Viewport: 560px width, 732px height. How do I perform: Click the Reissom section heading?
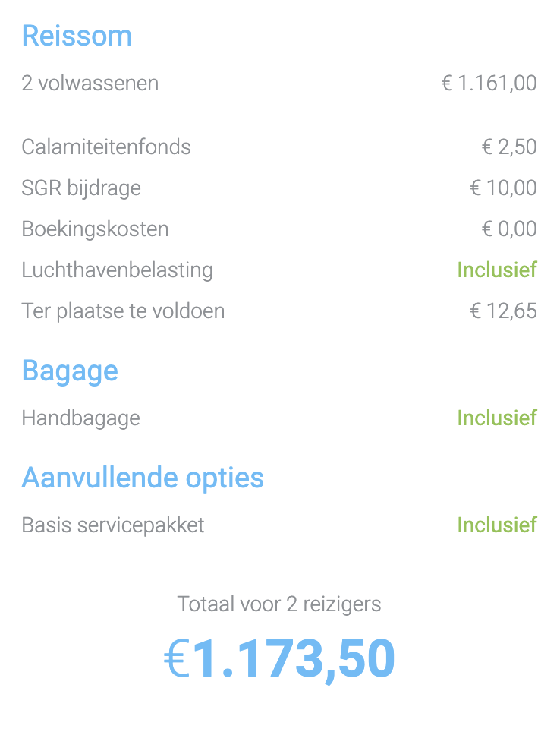(x=77, y=36)
